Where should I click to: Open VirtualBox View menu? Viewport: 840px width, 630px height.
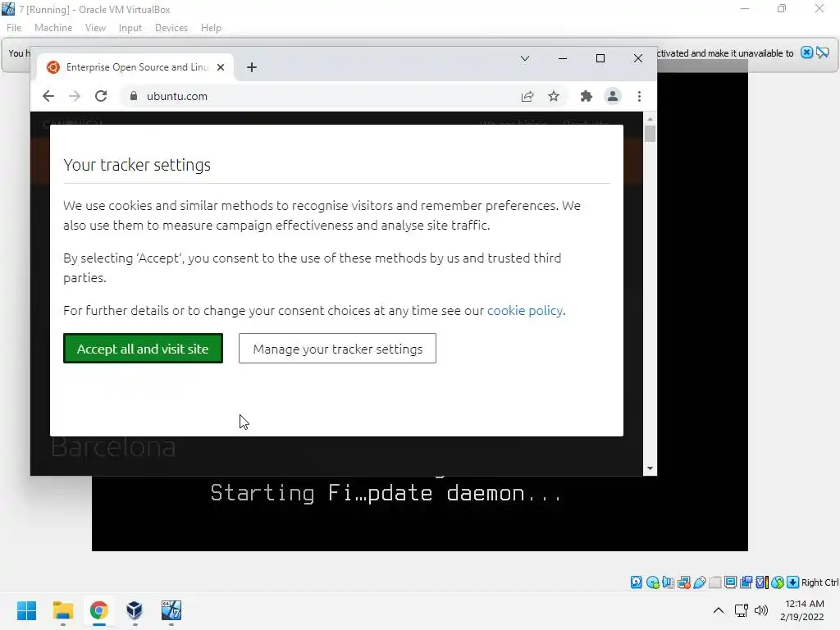point(95,28)
